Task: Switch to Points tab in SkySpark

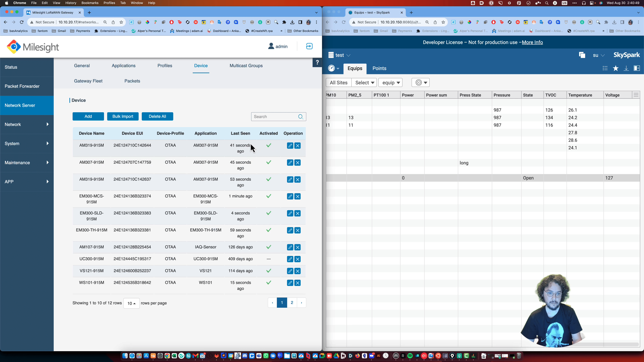Action: coord(379,68)
